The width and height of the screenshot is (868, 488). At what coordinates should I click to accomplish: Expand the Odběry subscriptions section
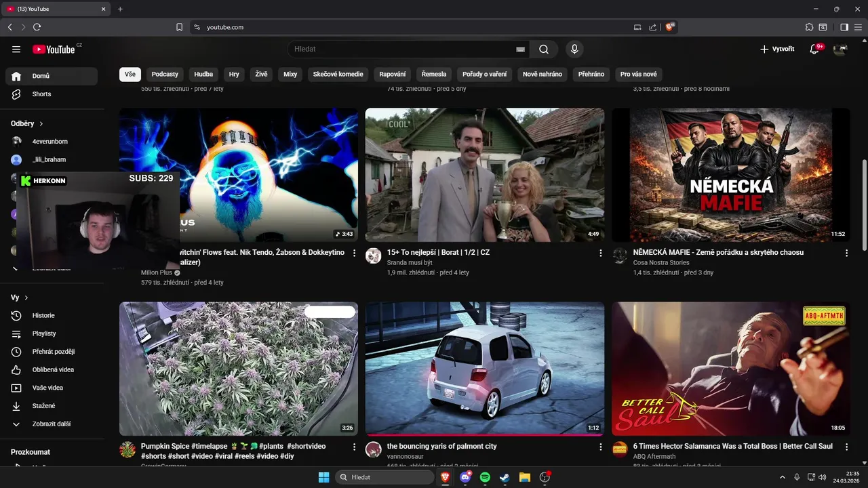click(x=27, y=123)
